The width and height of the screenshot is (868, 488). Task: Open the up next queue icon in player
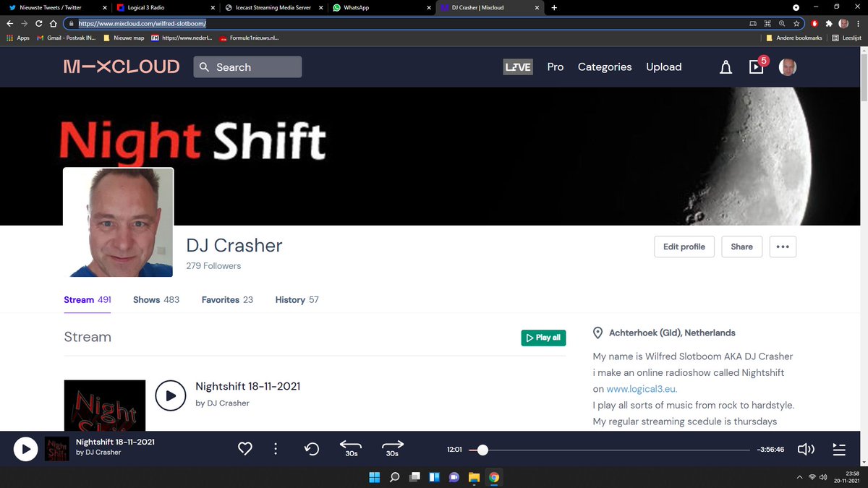point(838,448)
